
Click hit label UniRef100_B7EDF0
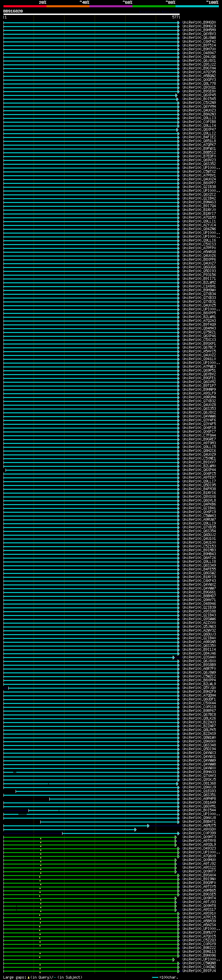click(199, 156)
